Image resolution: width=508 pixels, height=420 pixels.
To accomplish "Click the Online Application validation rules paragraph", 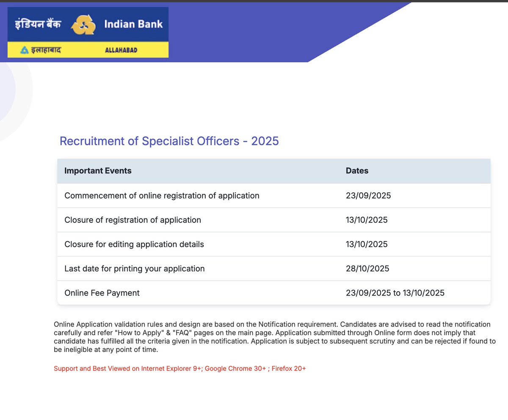I will pyautogui.click(x=275, y=337).
